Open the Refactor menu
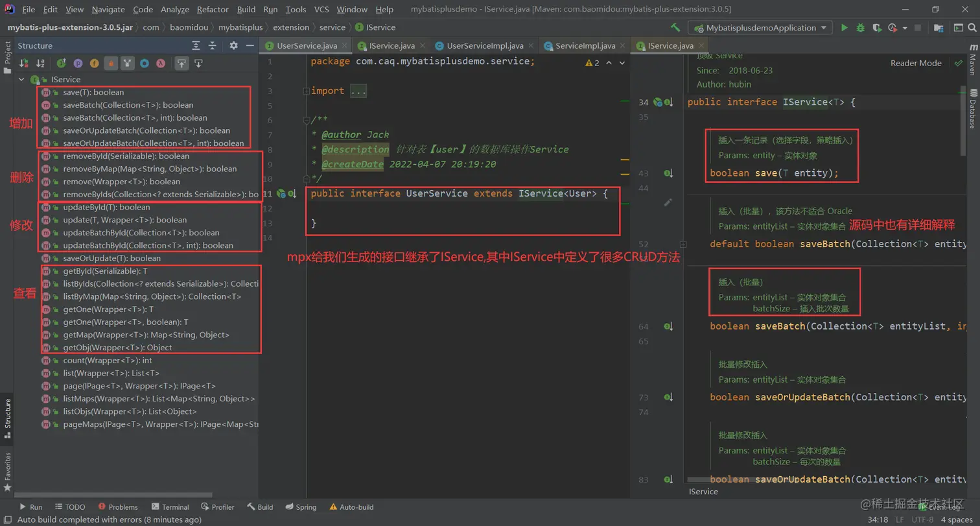The image size is (980, 526). pyautogui.click(x=213, y=9)
